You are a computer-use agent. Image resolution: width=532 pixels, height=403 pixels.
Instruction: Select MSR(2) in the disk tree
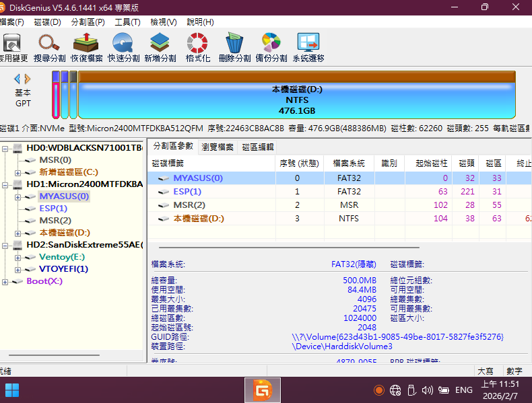click(55, 221)
